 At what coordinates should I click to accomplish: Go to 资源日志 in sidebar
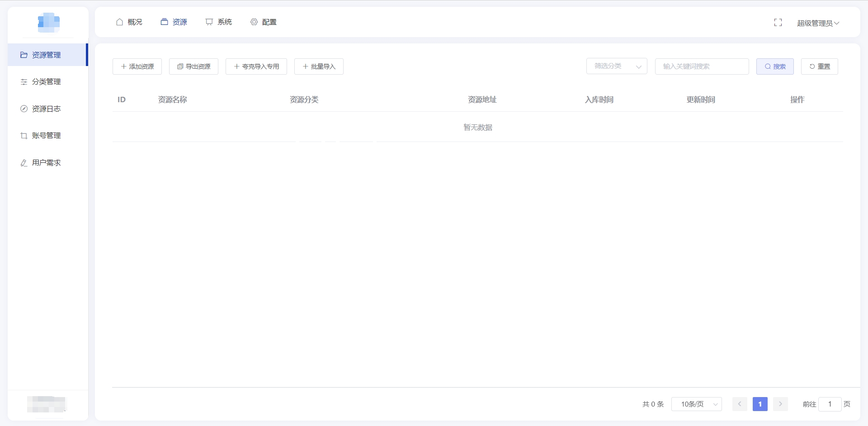(x=47, y=109)
